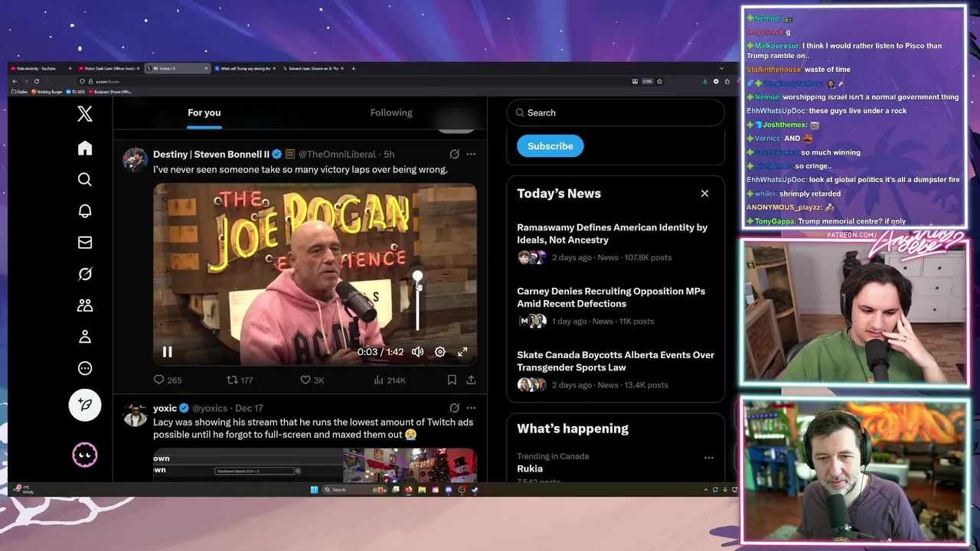Image resolution: width=980 pixels, height=551 pixels.
Task: Share Destiny's post via share icon
Action: coord(471,380)
